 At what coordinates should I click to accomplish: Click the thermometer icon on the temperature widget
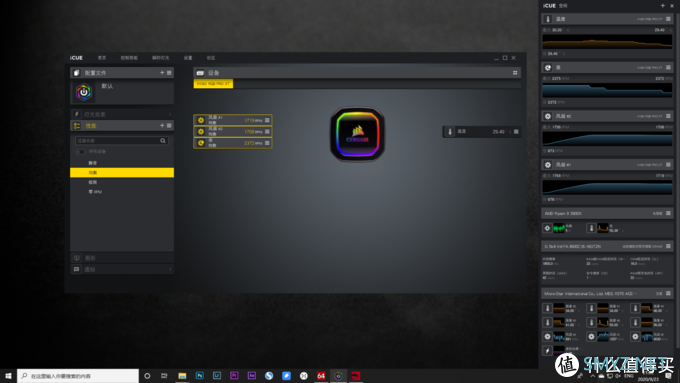click(450, 131)
